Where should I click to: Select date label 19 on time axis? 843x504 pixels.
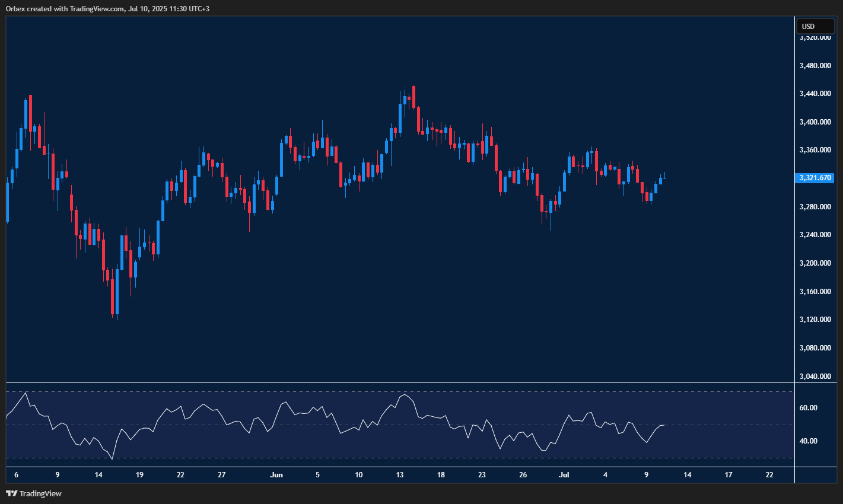pos(139,475)
